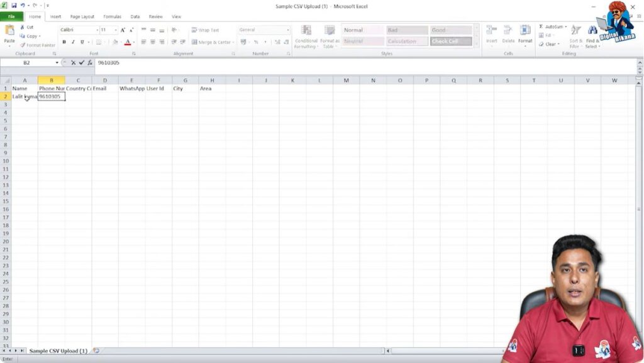This screenshot has height=363, width=644.
Task: Click the Decrease Indent icon
Action: pyautogui.click(x=174, y=42)
